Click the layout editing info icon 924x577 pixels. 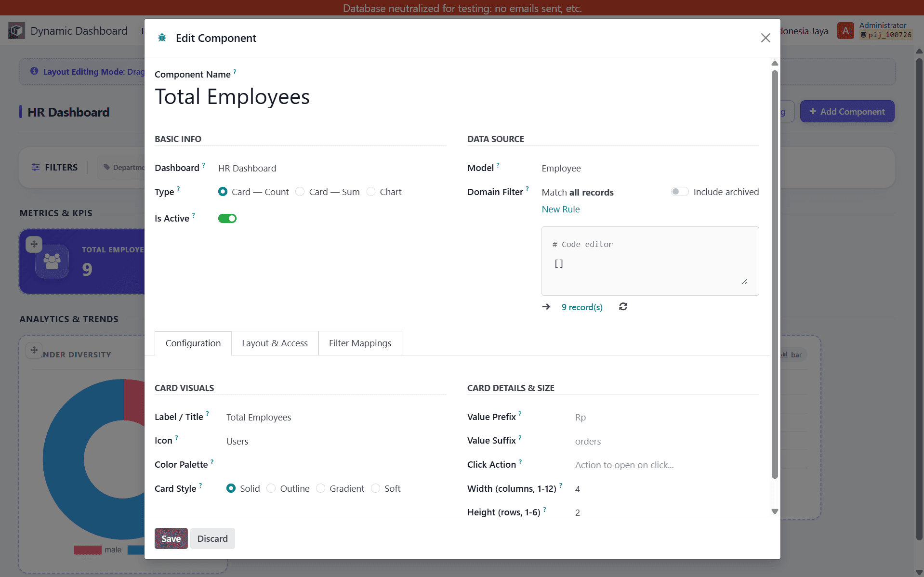pyautogui.click(x=34, y=71)
